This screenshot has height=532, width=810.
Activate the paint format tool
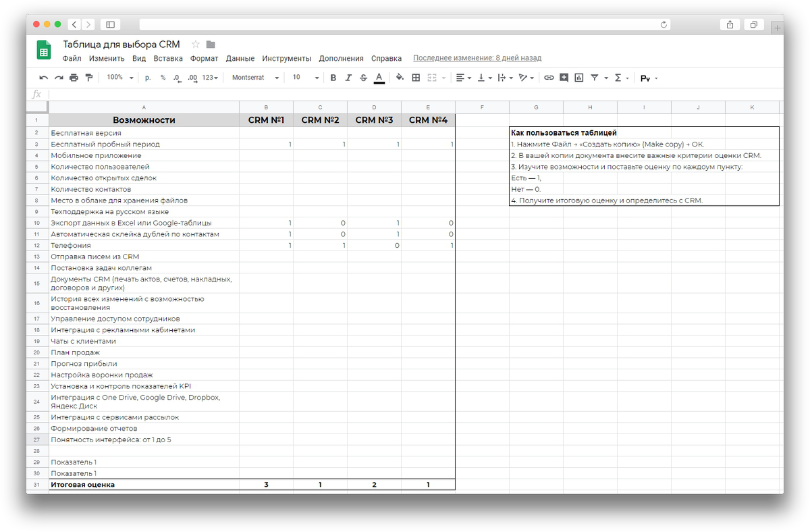[88, 78]
